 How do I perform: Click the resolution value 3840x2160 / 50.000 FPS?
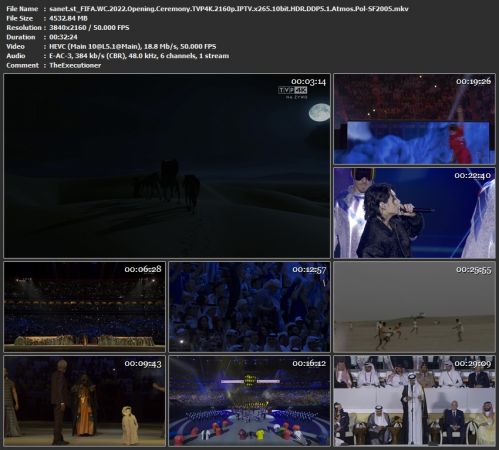tap(89, 28)
